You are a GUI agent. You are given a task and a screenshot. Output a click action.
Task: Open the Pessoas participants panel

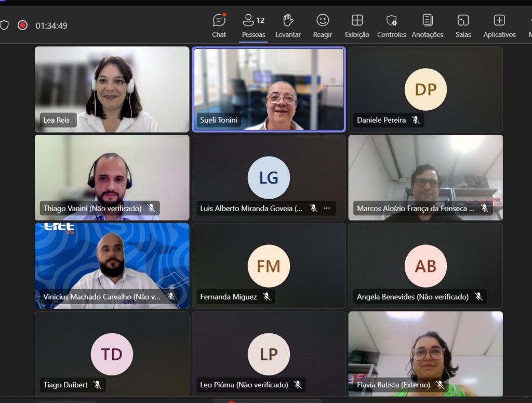(x=254, y=25)
